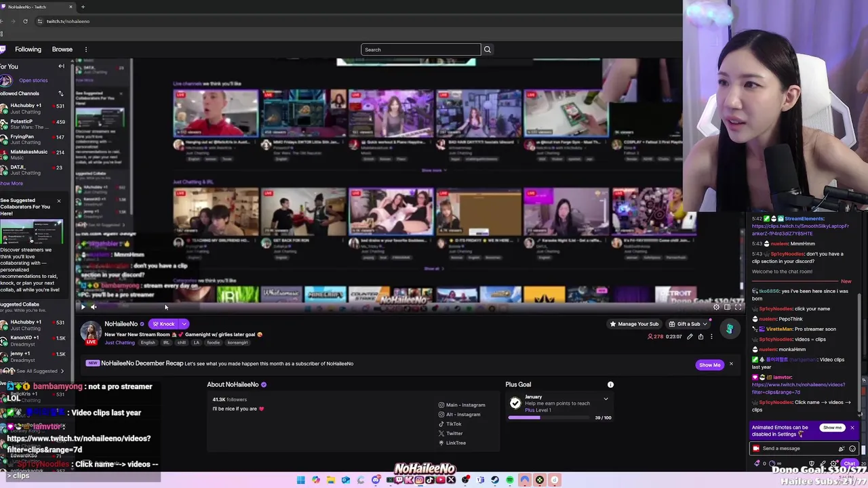Viewport: 868px width, 488px height.
Task: Click the Plus Goal progress bar
Action: (549, 418)
